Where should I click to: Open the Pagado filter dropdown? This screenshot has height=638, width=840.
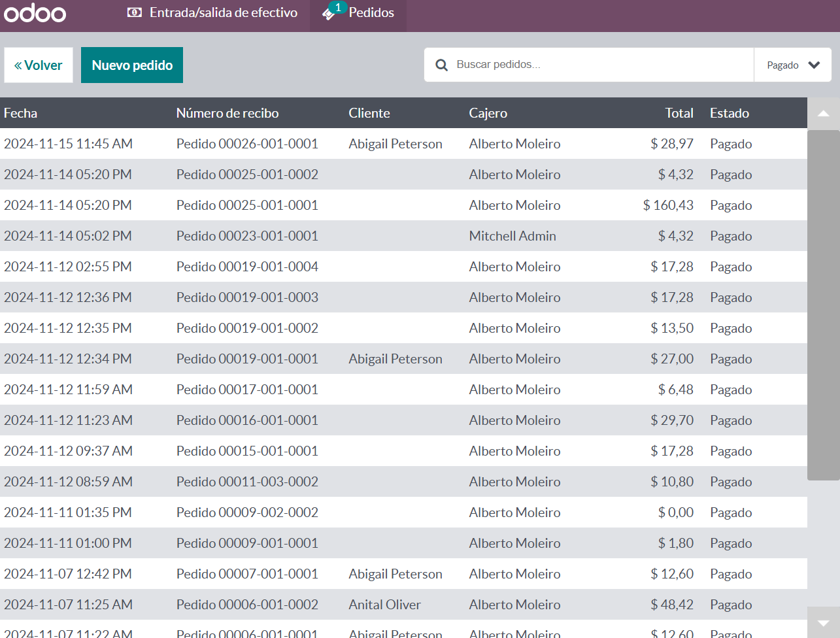point(792,65)
